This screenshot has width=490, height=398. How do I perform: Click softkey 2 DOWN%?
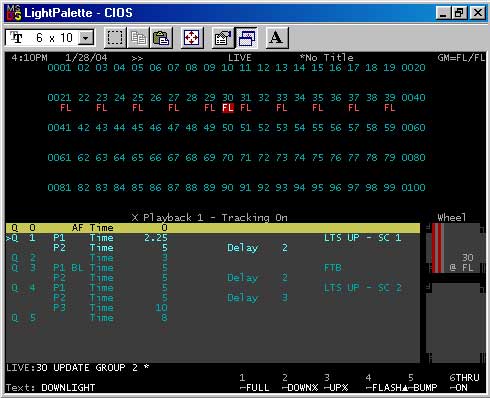pyautogui.click(x=300, y=383)
